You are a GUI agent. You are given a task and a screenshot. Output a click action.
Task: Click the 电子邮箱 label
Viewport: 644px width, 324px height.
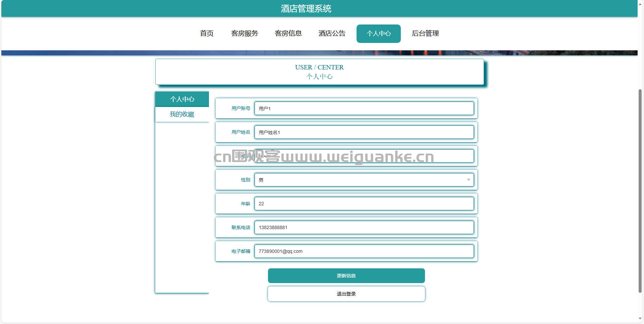[241, 251]
